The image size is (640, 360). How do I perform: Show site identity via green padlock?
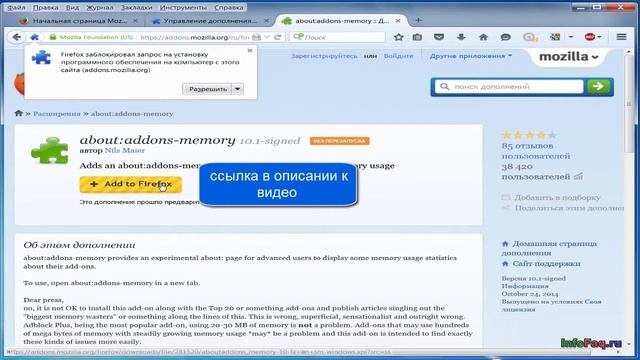click(53, 37)
